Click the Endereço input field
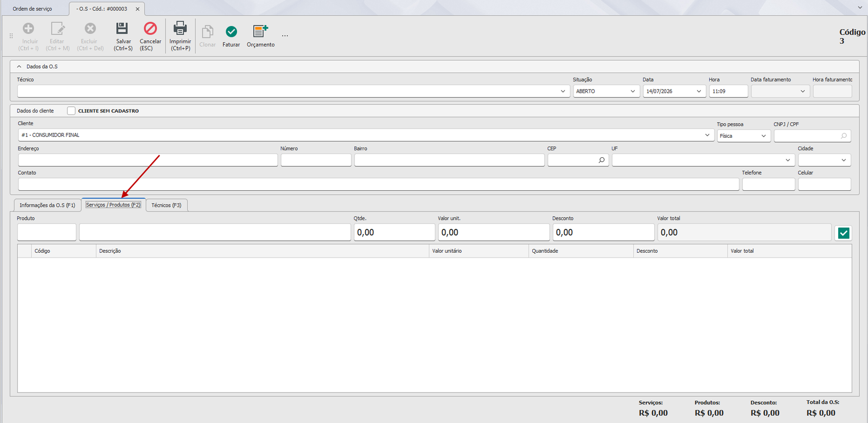The width and height of the screenshot is (868, 423). [x=148, y=160]
